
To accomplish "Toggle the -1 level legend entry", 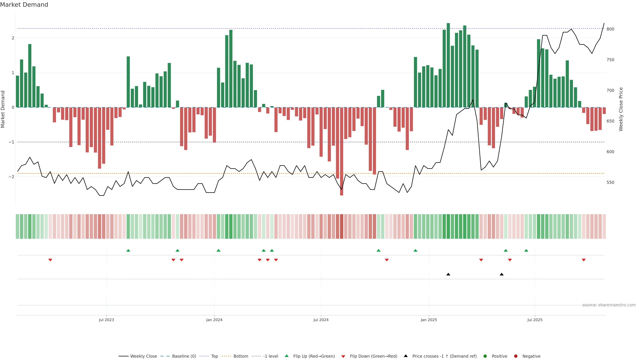I will point(271,356).
